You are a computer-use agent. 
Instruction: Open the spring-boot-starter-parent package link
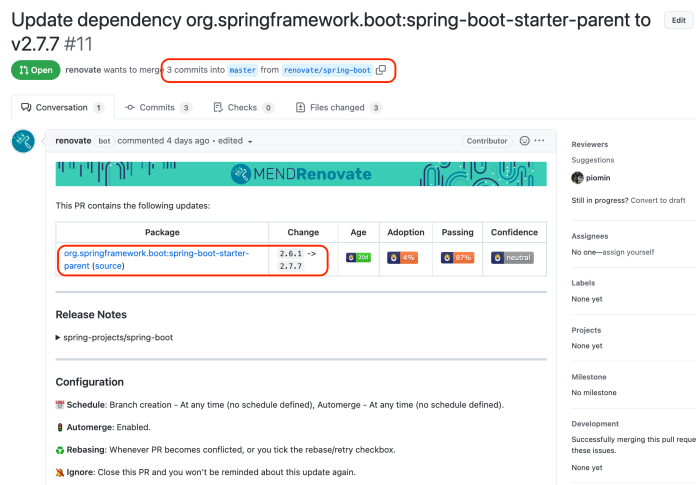point(156,259)
